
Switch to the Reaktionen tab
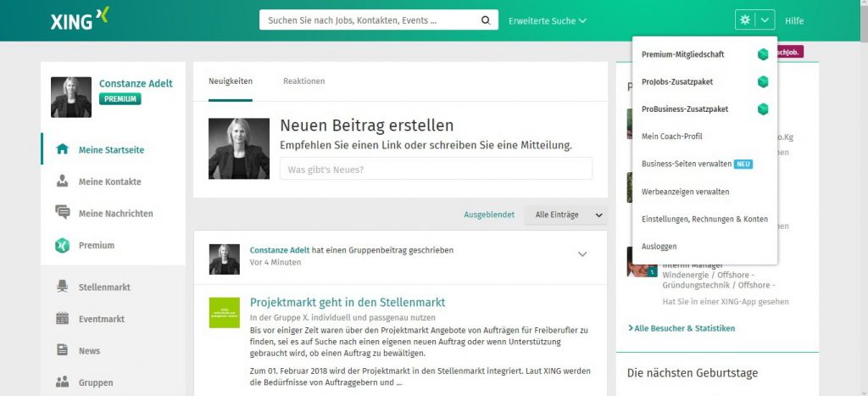click(x=304, y=81)
